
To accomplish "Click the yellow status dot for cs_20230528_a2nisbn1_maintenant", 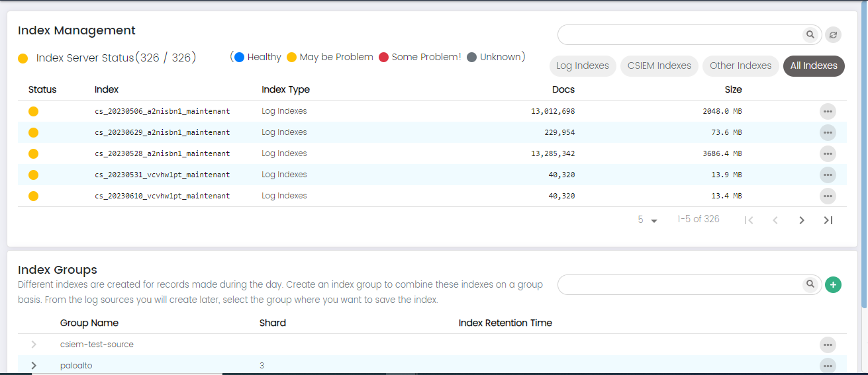I will pos(34,153).
